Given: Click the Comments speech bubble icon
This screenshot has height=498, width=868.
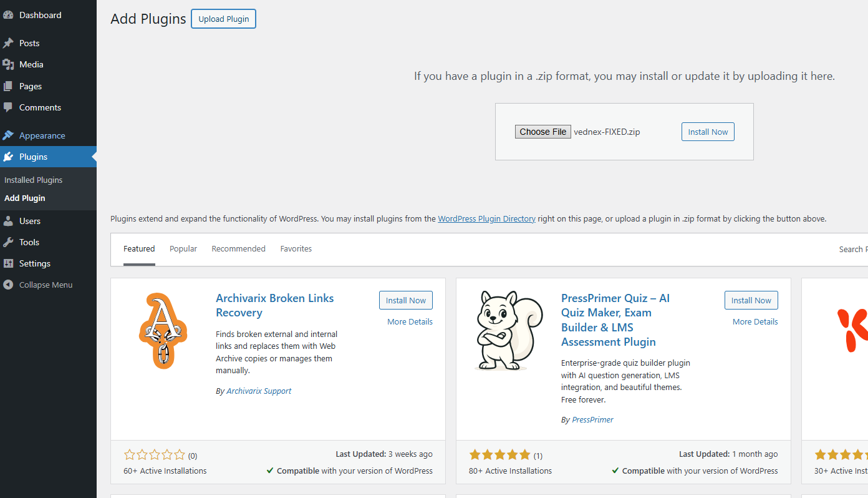Looking at the screenshot, I should [8, 107].
